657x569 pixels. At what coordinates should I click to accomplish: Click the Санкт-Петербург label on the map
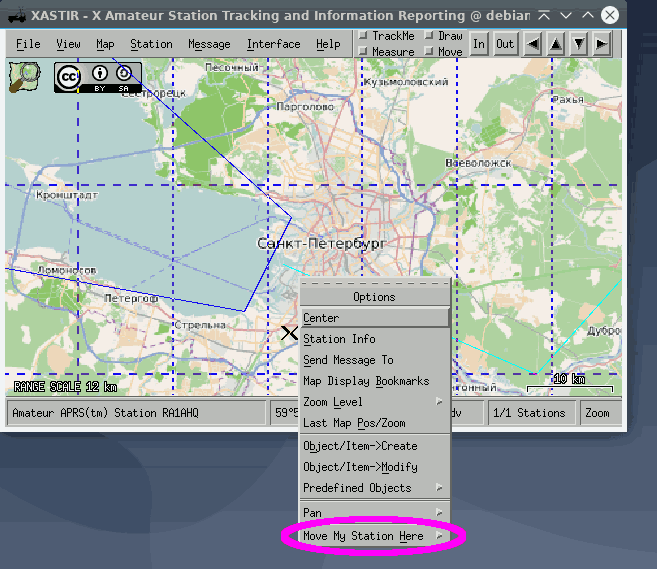click(321, 243)
